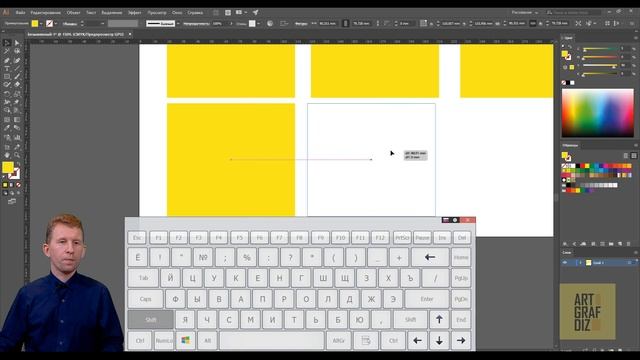Close the document tab
This screenshot has width=640, height=360.
point(130,34)
